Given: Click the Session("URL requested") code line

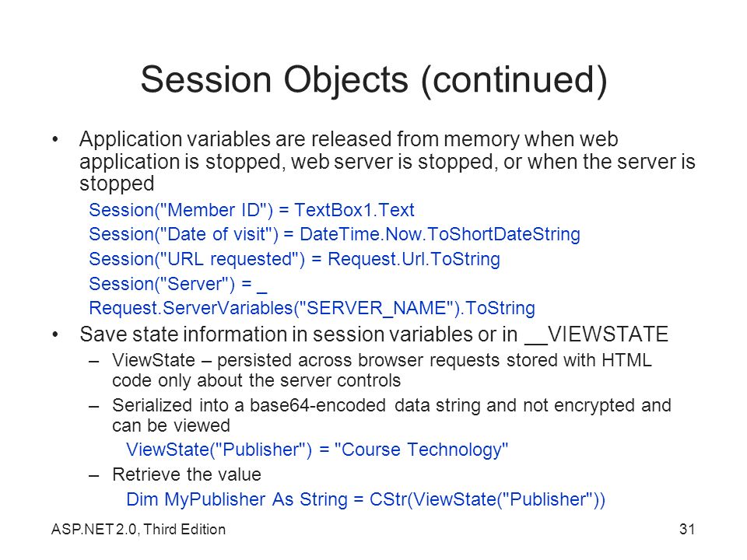Looking at the screenshot, I should [294, 259].
